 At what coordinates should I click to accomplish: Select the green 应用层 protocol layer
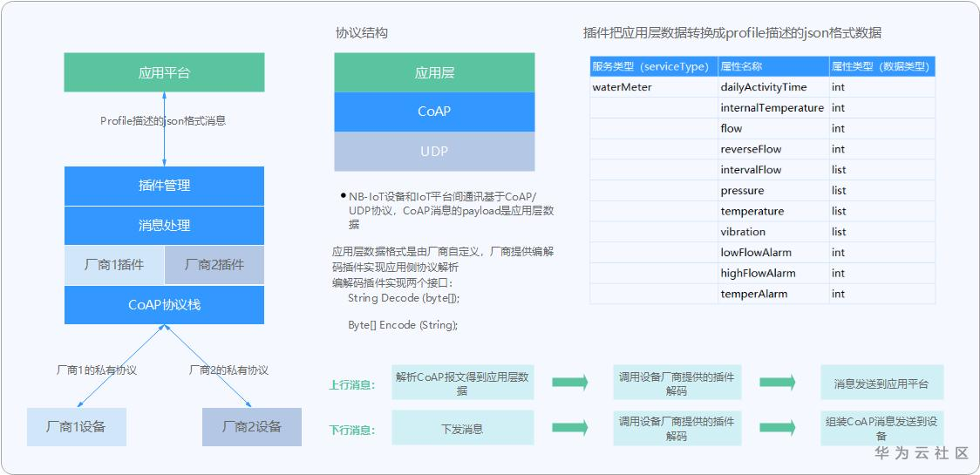pos(434,72)
